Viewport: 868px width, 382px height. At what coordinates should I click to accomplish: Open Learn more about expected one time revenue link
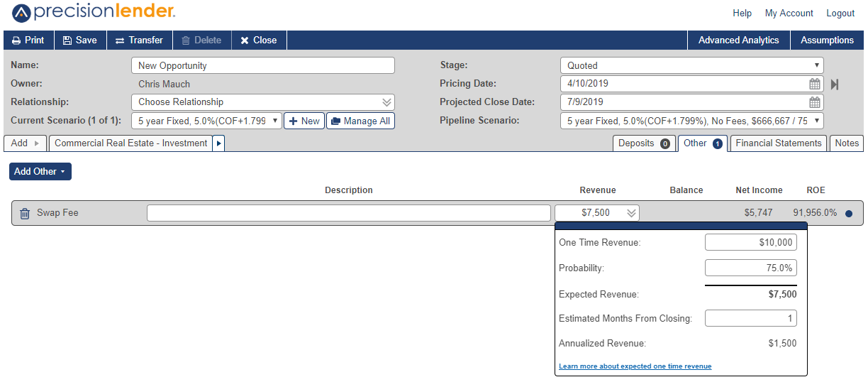tap(635, 366)
